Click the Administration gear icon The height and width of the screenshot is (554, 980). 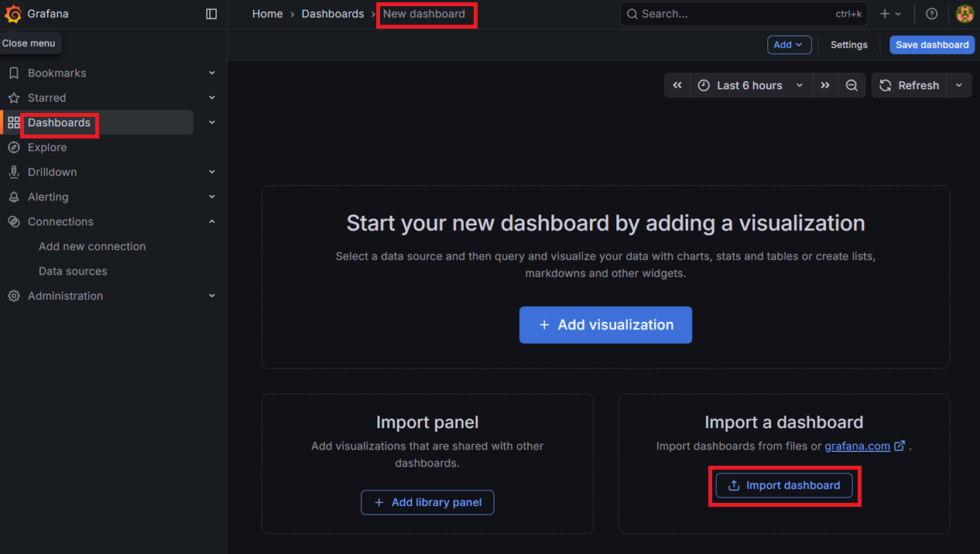coord(13,296)
